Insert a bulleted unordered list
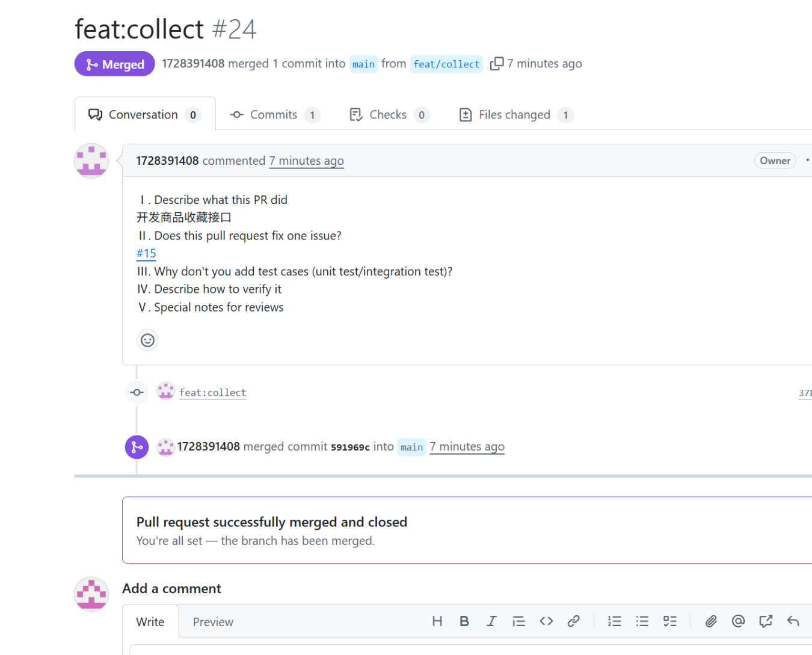This screenshot has height=655, width=812. pyautogui.click(x=642, y=621)
